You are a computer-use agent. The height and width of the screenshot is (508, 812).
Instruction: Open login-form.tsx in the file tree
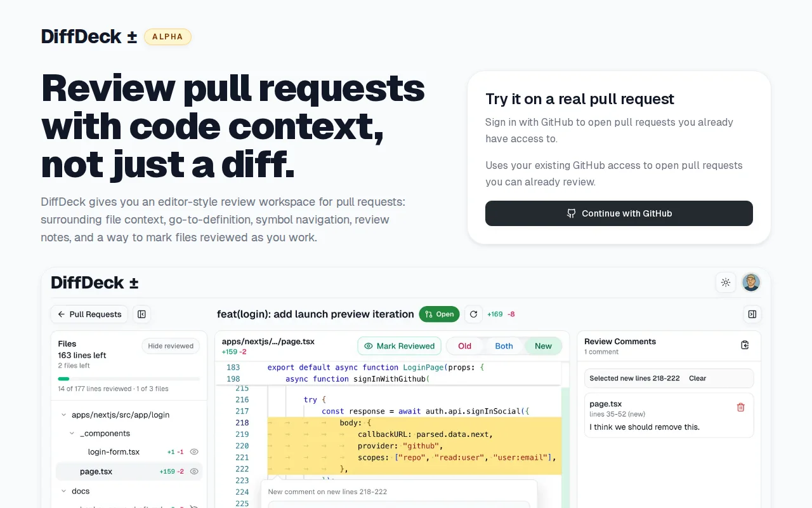[x=114, y=452]
